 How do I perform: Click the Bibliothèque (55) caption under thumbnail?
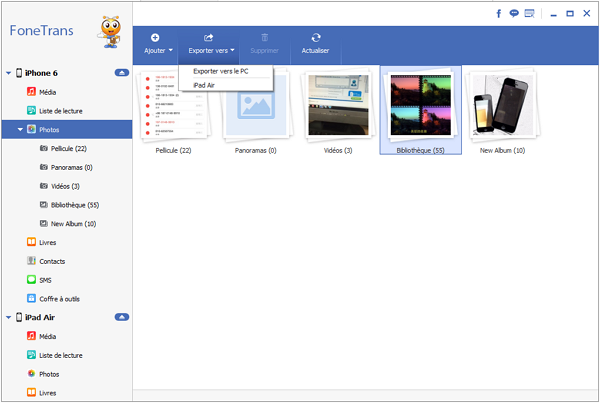click(421, 150)
